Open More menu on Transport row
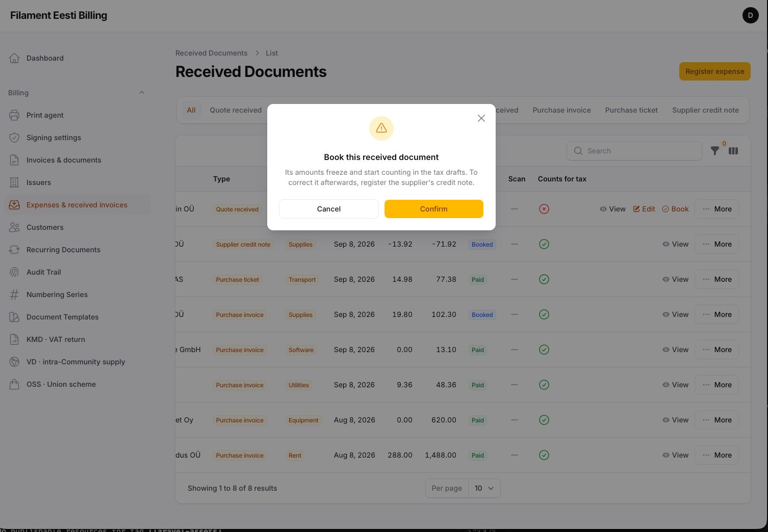The height and width of the screenshot is (532, 768). click(x=716, y=279)
